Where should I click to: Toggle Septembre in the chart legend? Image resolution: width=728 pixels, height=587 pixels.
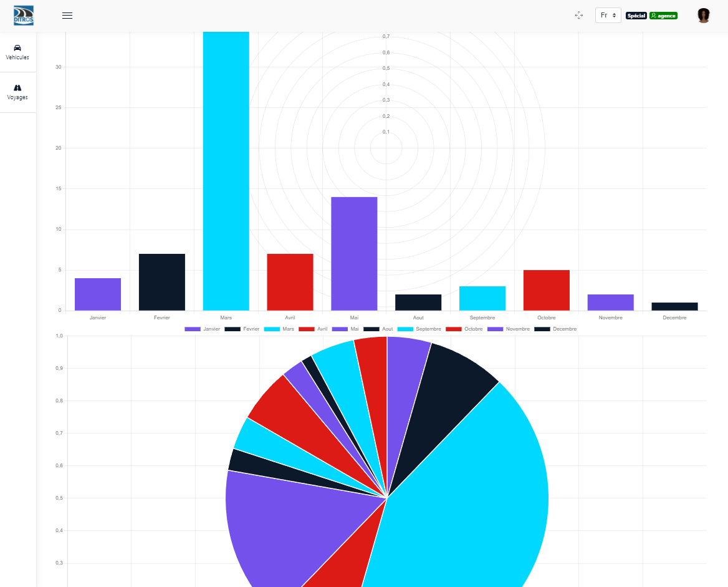pos(419,329)
